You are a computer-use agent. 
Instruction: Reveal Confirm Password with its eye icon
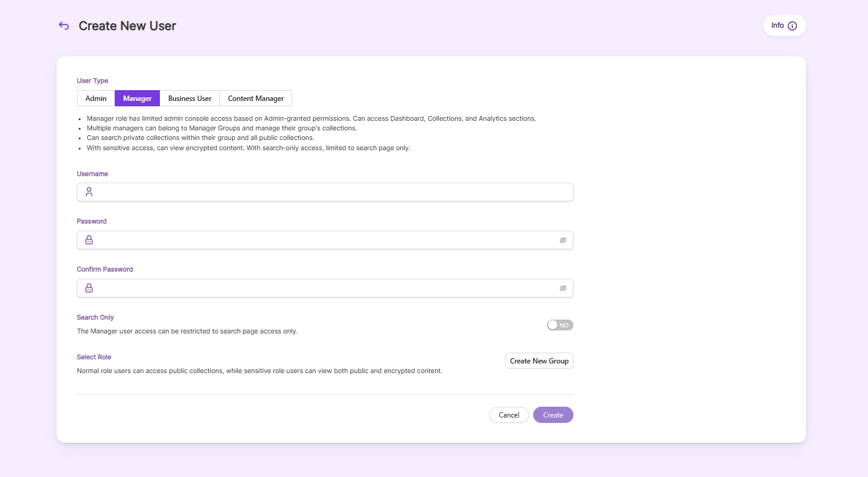[563, 288]
